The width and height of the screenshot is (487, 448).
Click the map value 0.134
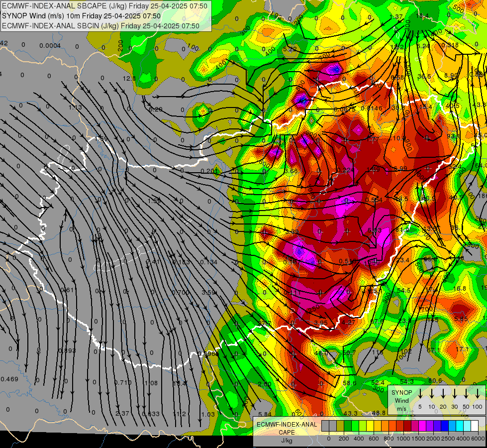pos(209,262)
